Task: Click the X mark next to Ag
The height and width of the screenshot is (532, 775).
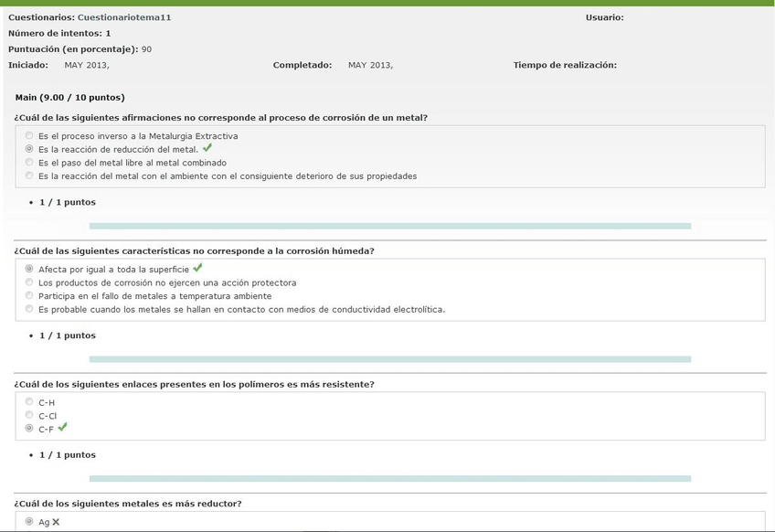Action: coord(56,522)
